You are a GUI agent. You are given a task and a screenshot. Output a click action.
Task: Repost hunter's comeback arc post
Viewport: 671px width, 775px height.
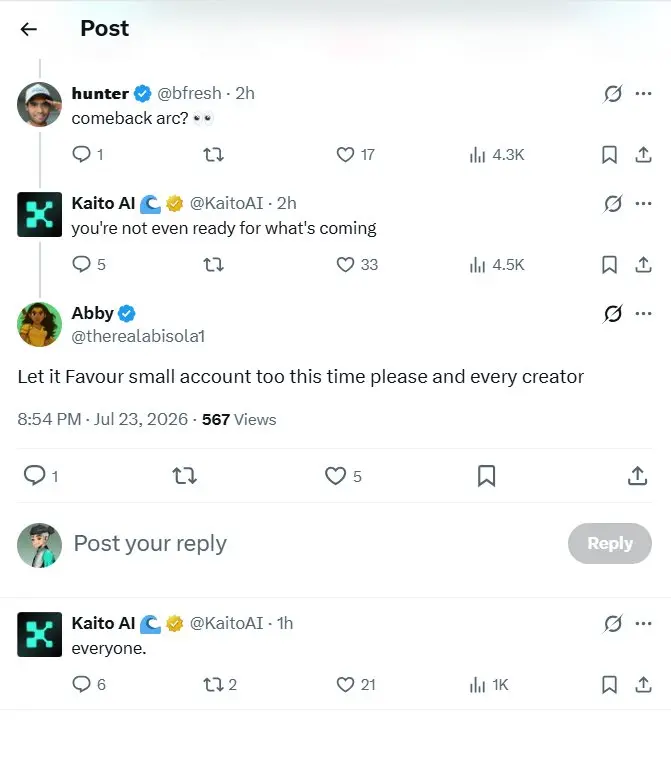[x=213, y=155]
